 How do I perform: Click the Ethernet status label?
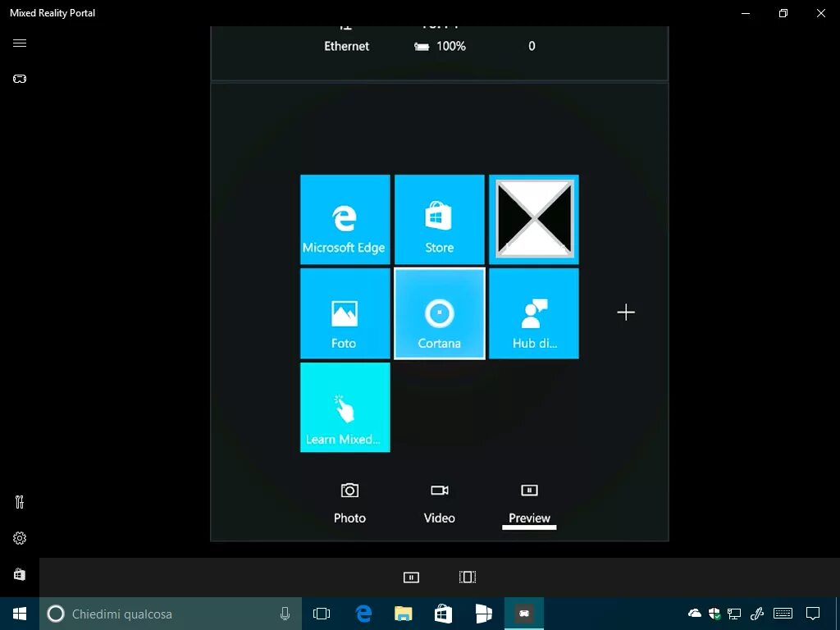(x=347, y=46)
